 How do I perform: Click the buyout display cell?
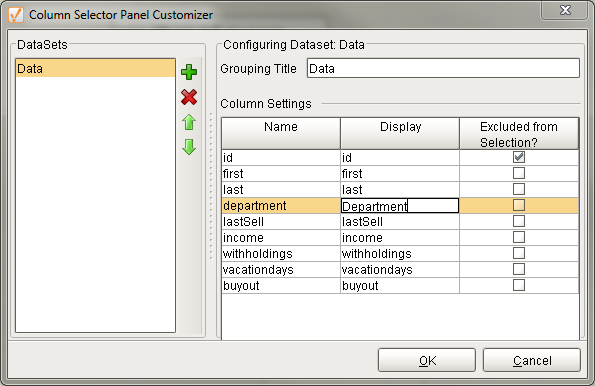tap(400, 285)
